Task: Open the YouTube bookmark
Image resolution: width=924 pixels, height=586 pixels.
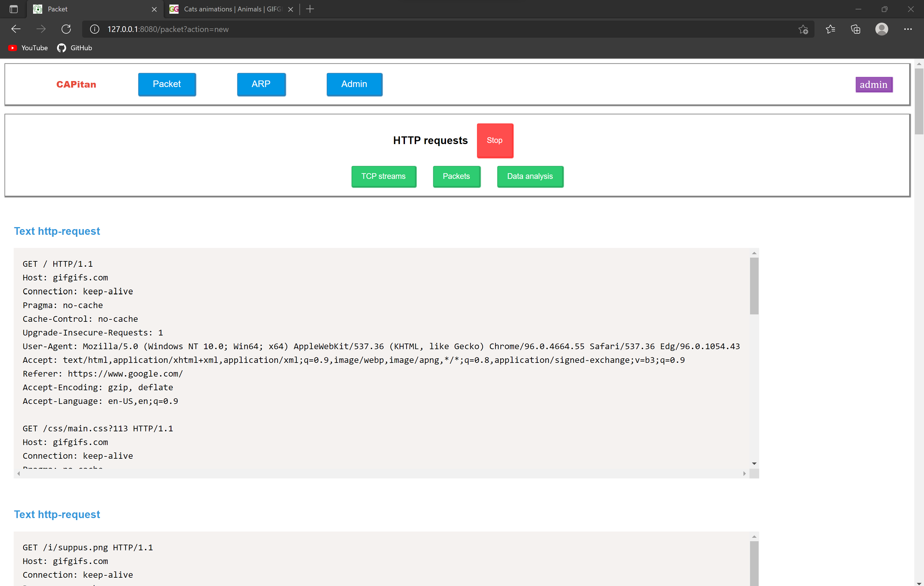Action: [29, 48]
